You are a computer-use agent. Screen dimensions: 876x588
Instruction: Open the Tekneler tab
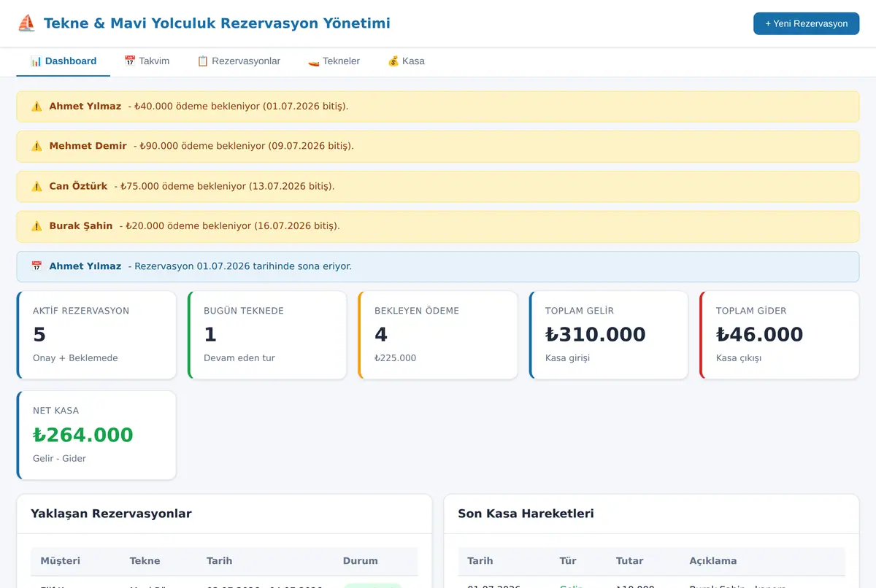334,61
